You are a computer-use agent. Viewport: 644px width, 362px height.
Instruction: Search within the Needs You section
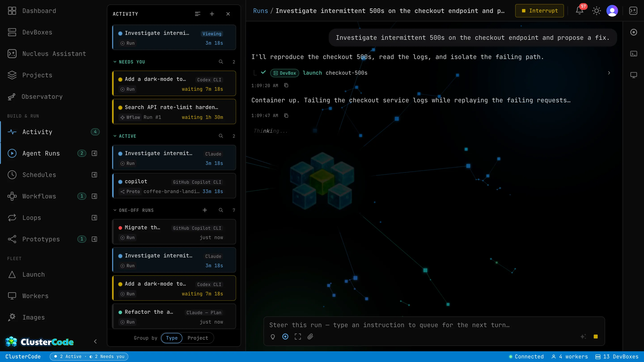pyautogui.click(x=221, y=62)
